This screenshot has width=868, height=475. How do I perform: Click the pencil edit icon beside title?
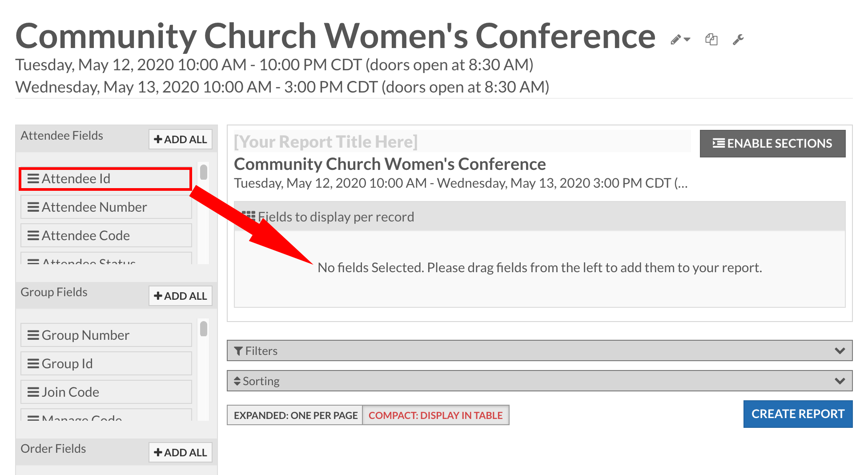click(x=676, y=40)
